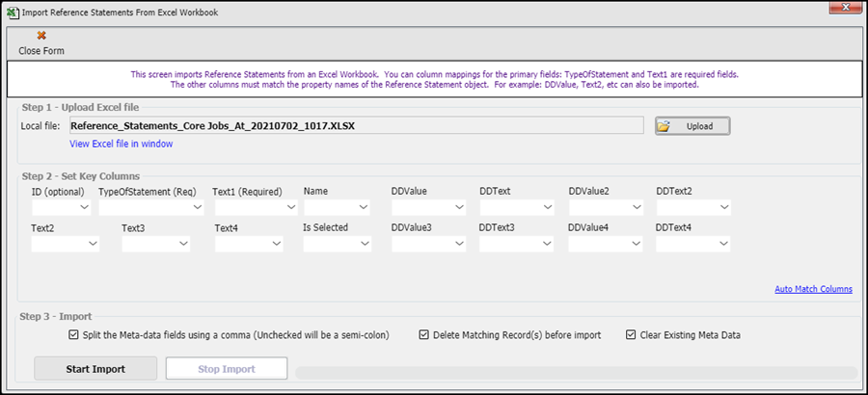The width and height of the screenshot is (868, 395).
Task: Click the Local file path input field
Action: [x=355, y=125]
